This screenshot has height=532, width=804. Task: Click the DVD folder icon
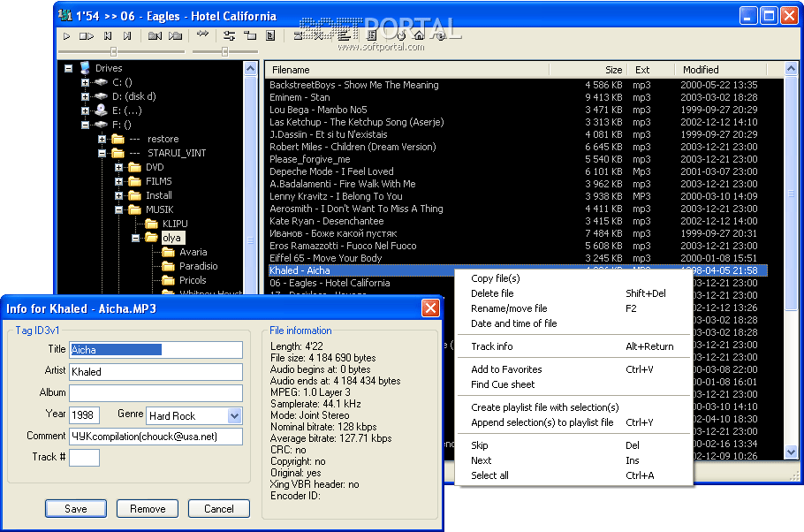pyautogui.click(x=135, y=167)
